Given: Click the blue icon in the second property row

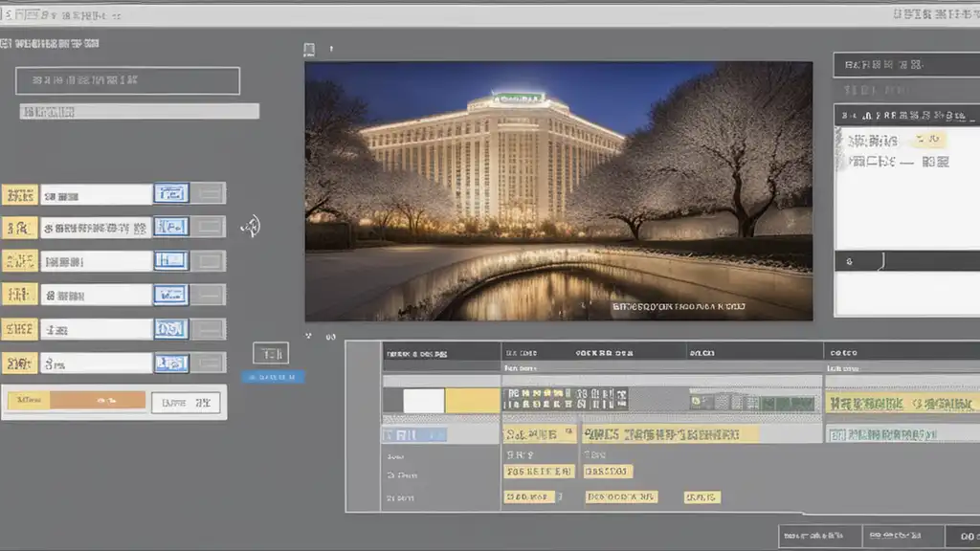Looking at the screenshot, I should point(171,227).
